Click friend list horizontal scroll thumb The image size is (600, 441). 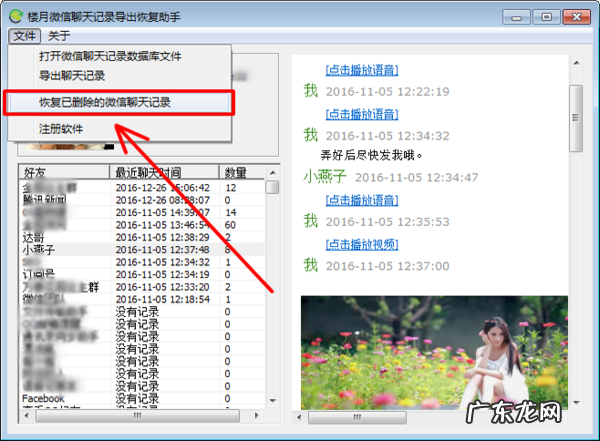137,415
